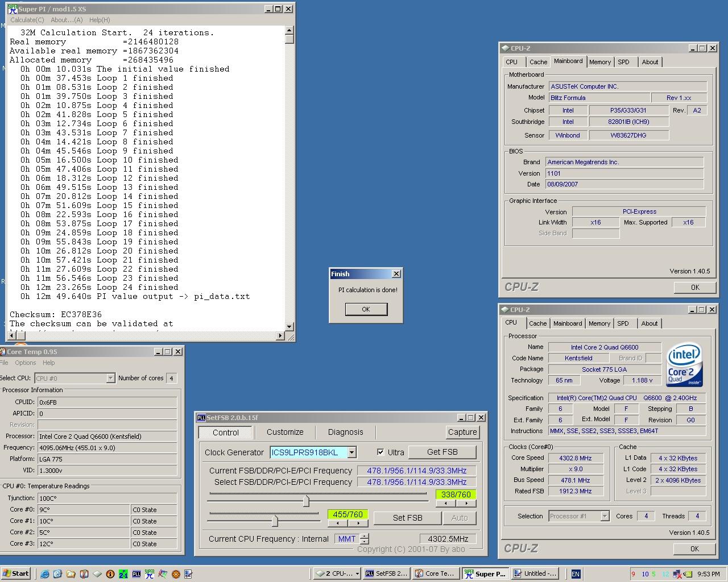Open the Start menu

(x=16, y=573)
